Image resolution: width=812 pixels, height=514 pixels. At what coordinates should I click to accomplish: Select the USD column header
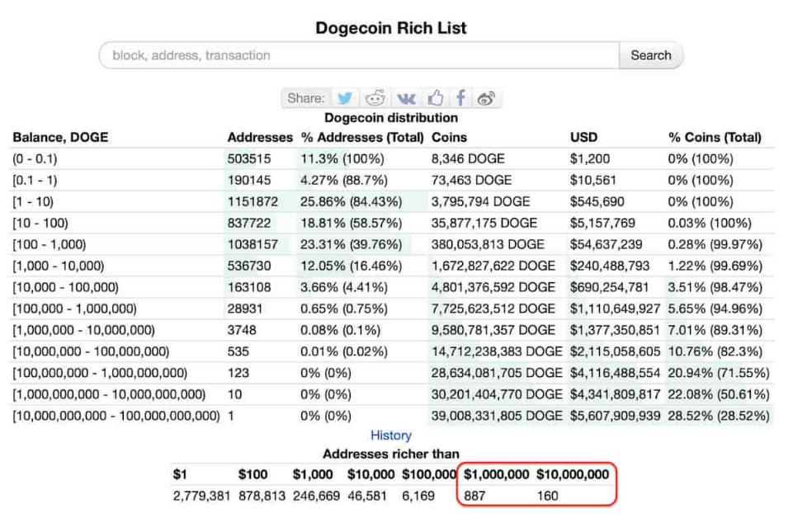pyautogui.click(x=583, y=137)
